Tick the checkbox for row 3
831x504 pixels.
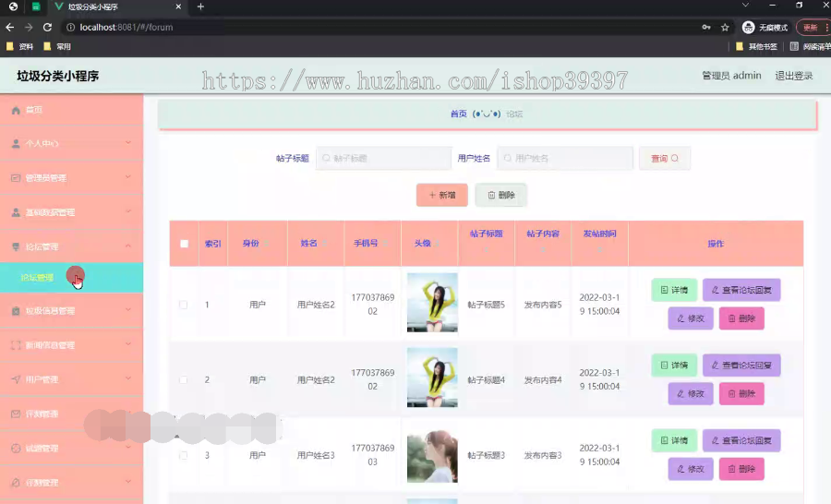point(184,455)
